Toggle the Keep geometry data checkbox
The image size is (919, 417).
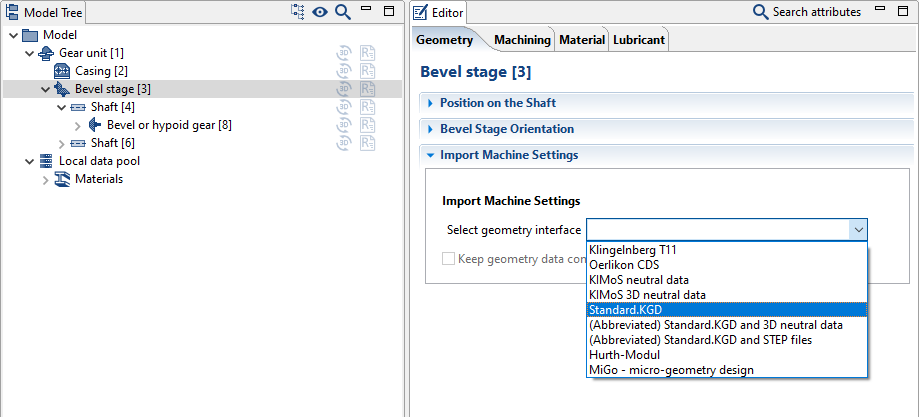tap(449, 258)
